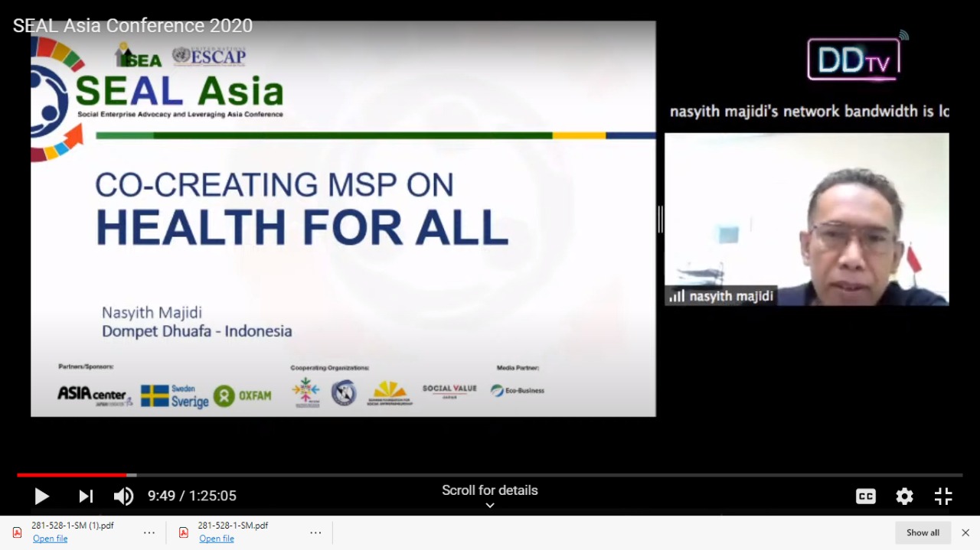Click the CO-CREATING MSP ON line
The image size is (980, 550).
[x=274, y=184]
